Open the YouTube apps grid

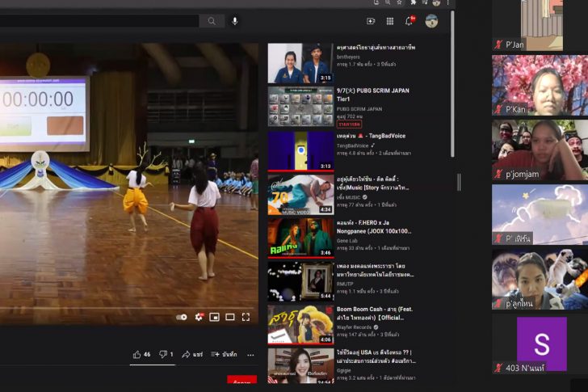[x=390, y=21]
